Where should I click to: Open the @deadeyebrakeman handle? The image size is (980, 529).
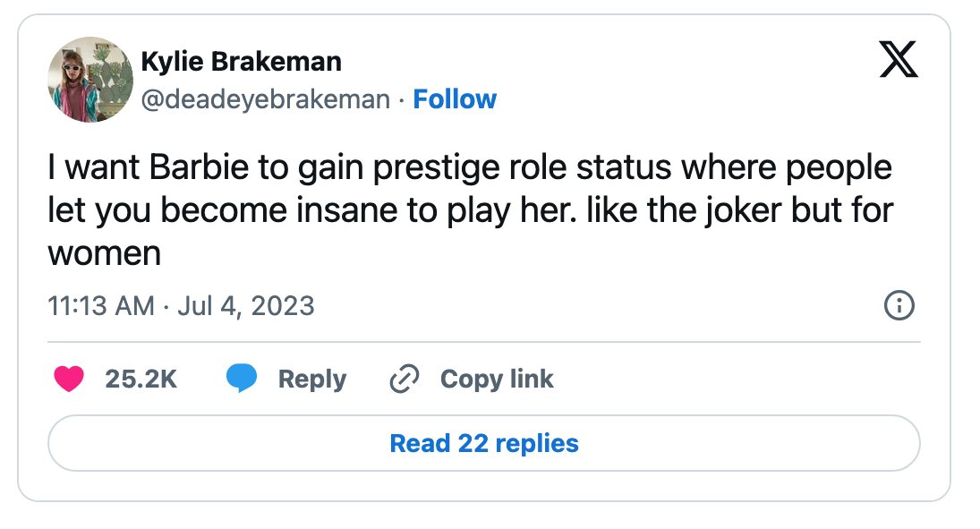(x=266, y=99)
